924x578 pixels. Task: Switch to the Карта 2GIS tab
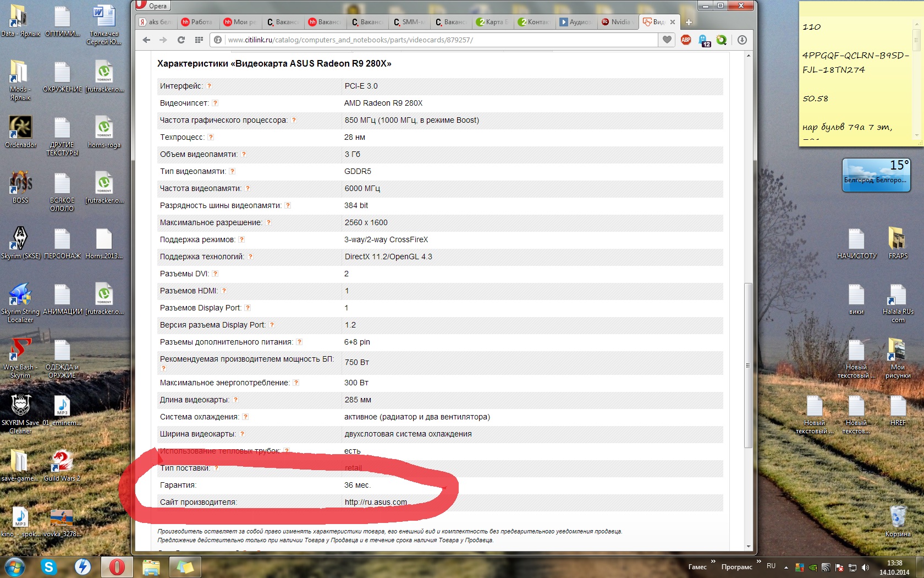(492, 22)
